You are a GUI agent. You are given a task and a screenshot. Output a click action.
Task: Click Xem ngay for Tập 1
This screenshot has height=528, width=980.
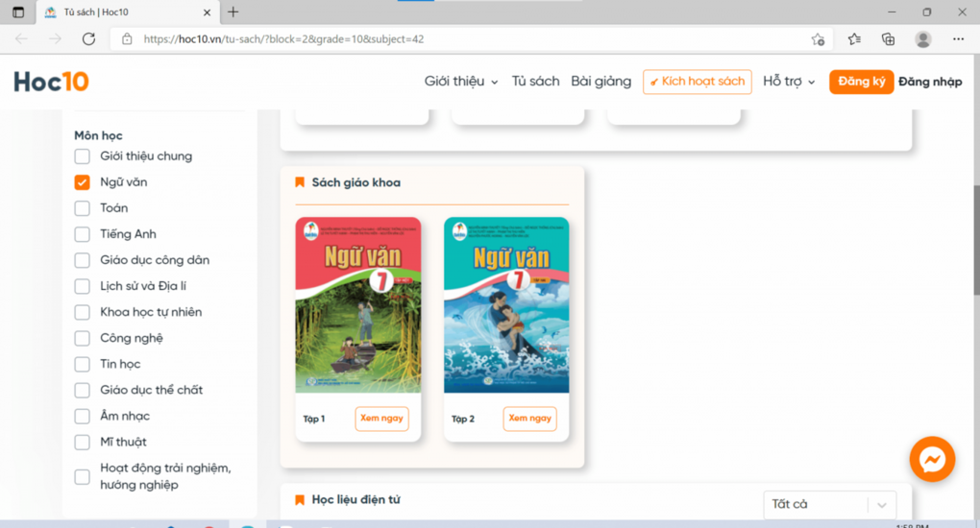pos(381,419)
